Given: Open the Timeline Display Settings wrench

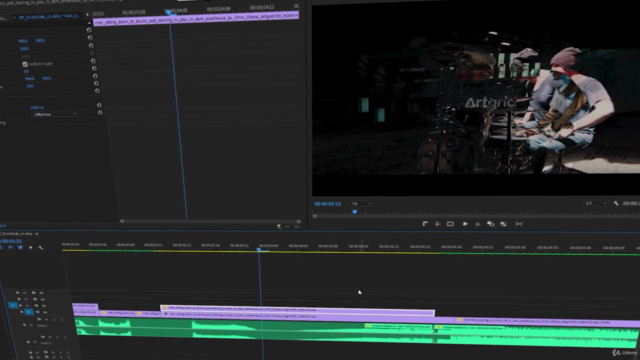Looking at the screenshot, I should pyautogui.click(x=40, y=247).
